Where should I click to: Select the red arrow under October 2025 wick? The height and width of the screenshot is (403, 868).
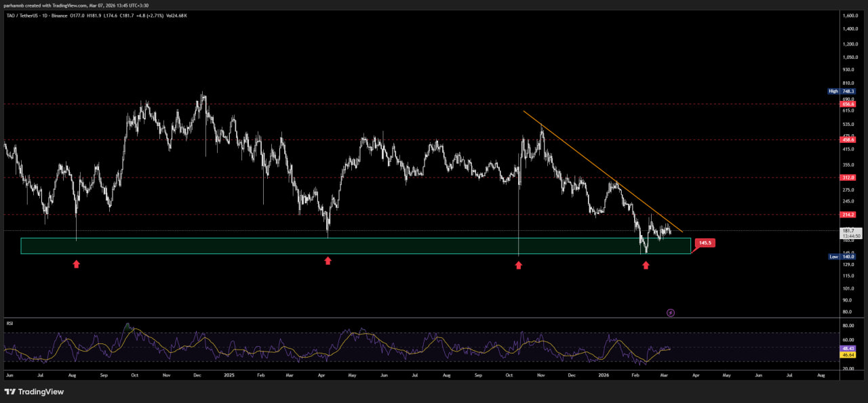pos(519,266)
